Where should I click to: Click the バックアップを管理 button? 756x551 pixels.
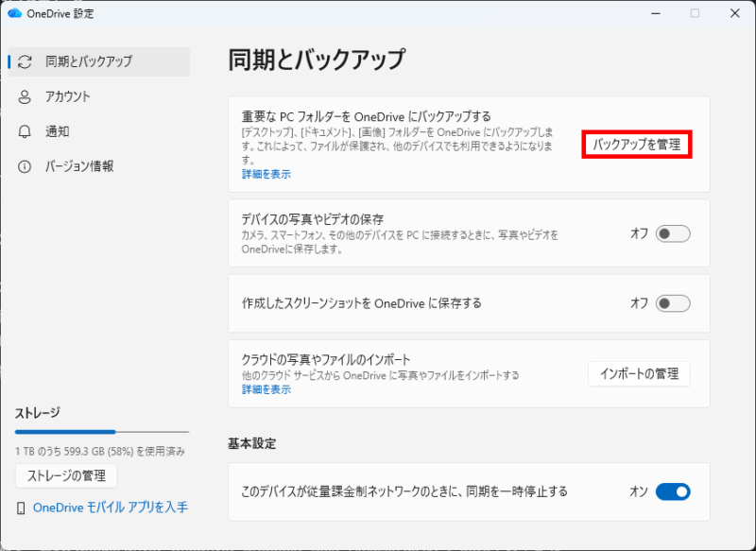pyautogui.click(x=636, y=145)
